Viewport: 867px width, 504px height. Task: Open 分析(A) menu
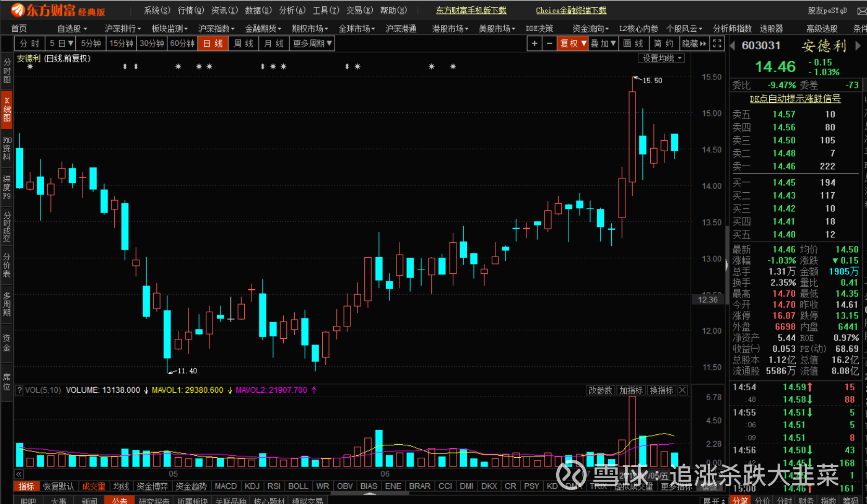coord(292,10)
